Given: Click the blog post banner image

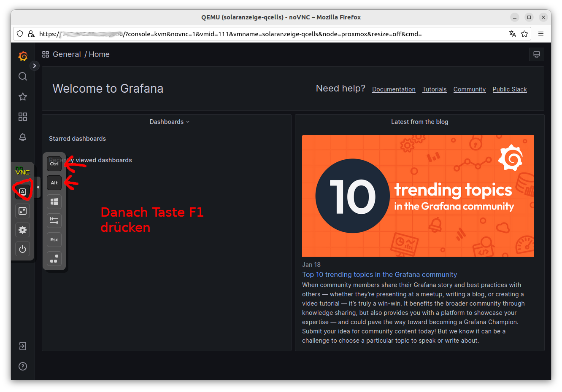Looking at the screenshot, I should click(418, 196).
